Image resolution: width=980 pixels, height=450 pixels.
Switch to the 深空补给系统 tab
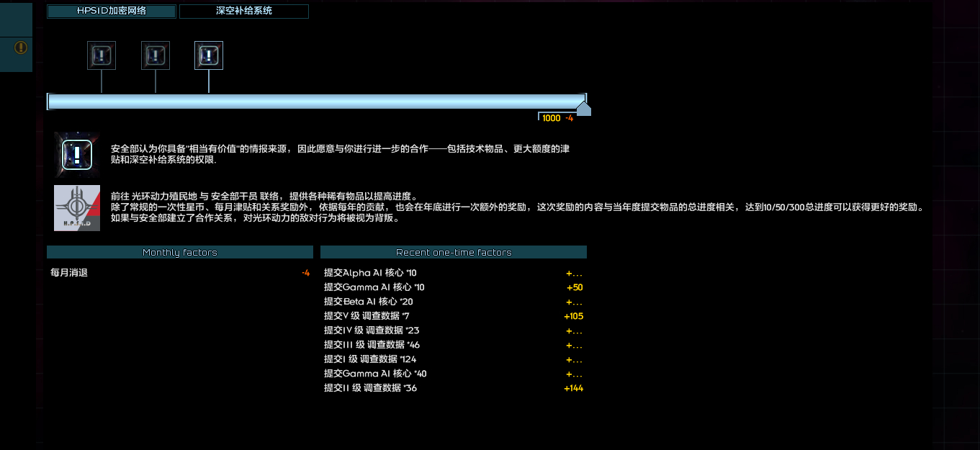[243, 12]
